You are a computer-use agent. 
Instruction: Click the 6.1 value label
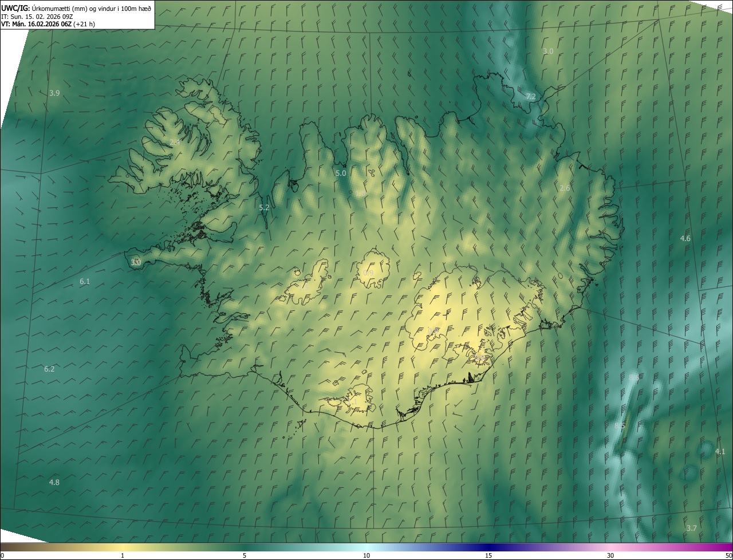[x=85, y=281]
